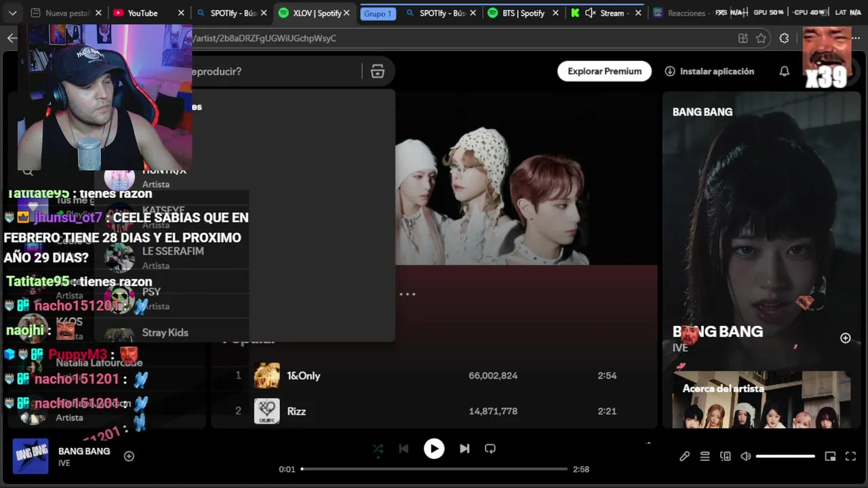Click install app icon in address bar

(x=743, y=39)
